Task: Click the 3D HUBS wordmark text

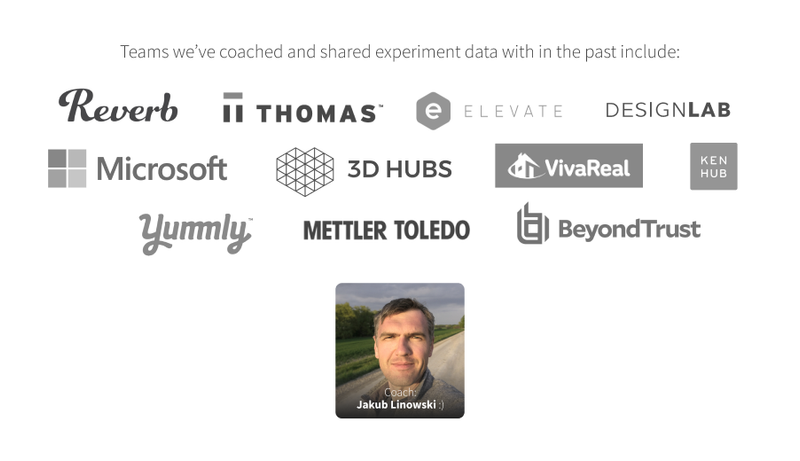Action: click(x=399, y=169)
